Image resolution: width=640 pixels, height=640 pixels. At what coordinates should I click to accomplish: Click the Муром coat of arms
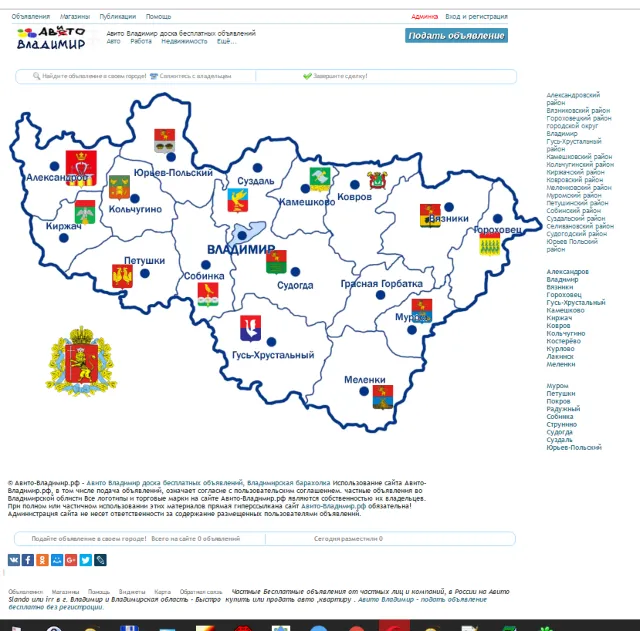[422, 311]
